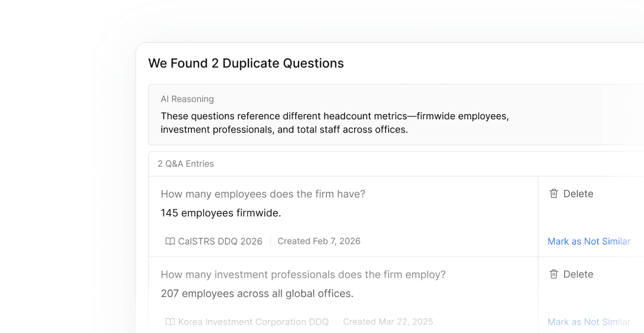644x333 pixels.
Task: Select the question about investment professionals employed
Action: (303, 274)
